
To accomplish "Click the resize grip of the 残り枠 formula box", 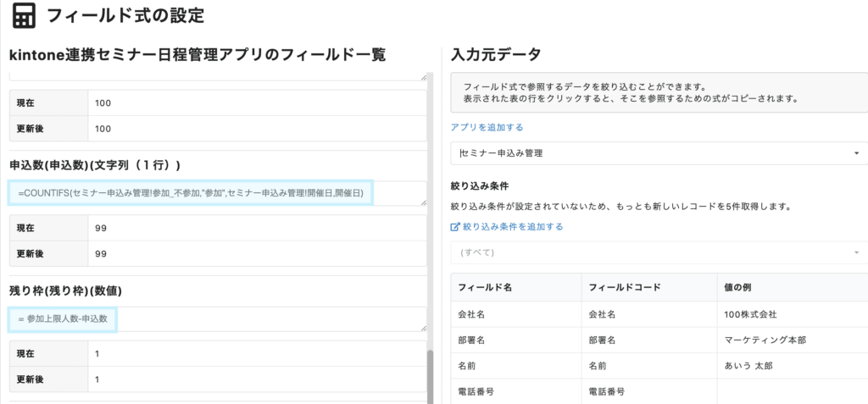I will pyautogui.click(x=424, y=328).
